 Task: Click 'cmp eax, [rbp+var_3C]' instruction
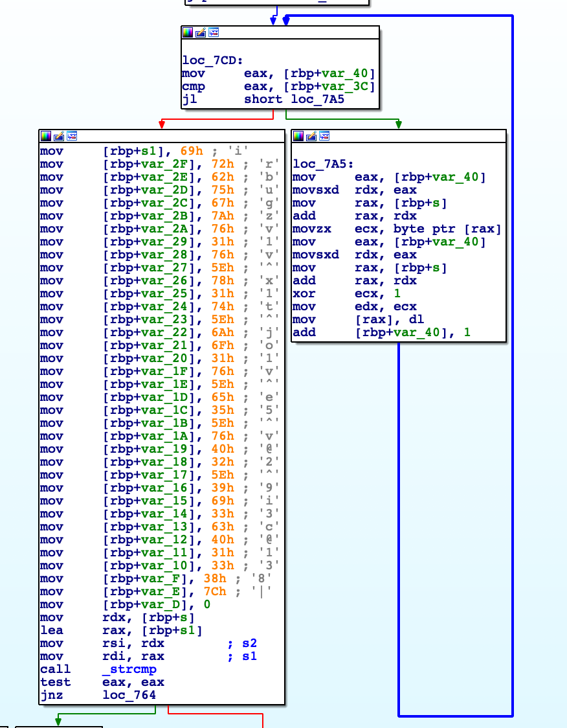[278, 86]
